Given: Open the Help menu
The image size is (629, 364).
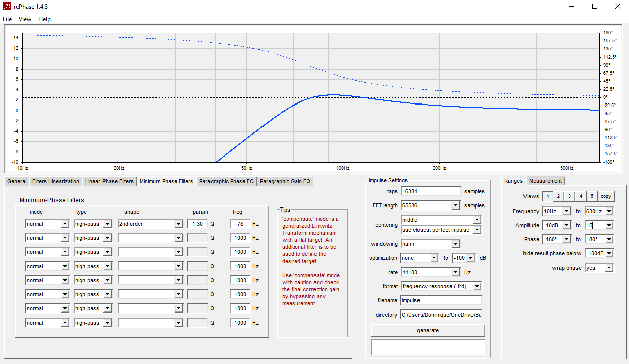Looking at the screenshot, I should point(44,19).
